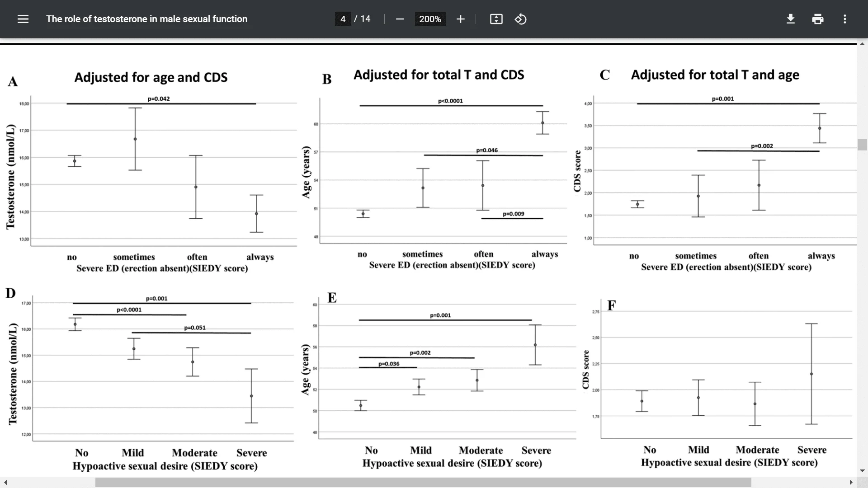The image size is (868, 488).
Task: Click the scroll up arrow
Action: coord(862,44)
